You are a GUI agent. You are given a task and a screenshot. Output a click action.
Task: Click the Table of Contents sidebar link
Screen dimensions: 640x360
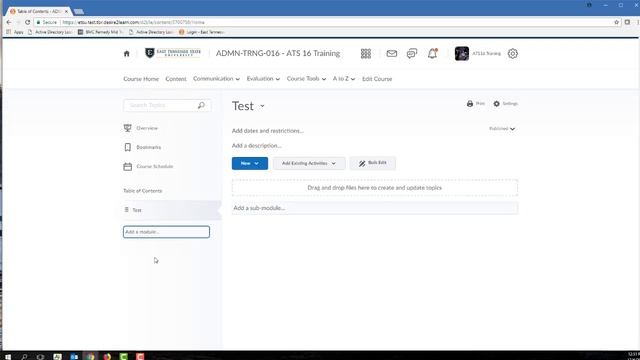(x=142, y=191)
